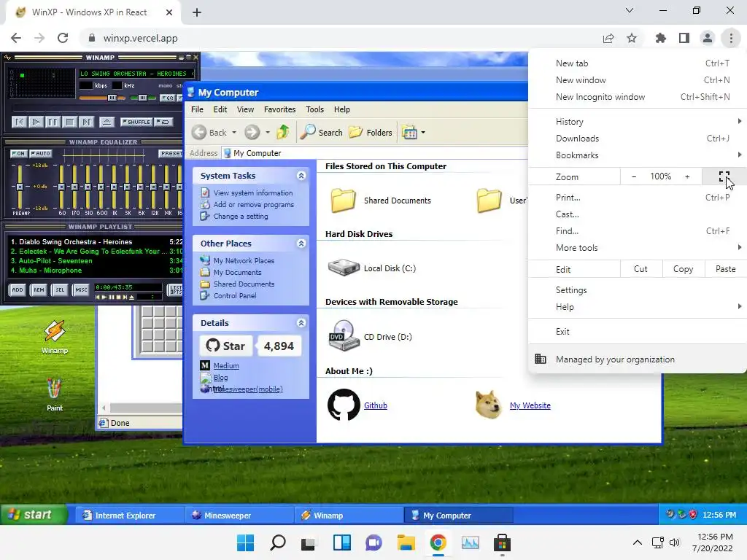Click Add or remove programs
This screenshot has width=747, height=560.
click(x=253, y=205)
